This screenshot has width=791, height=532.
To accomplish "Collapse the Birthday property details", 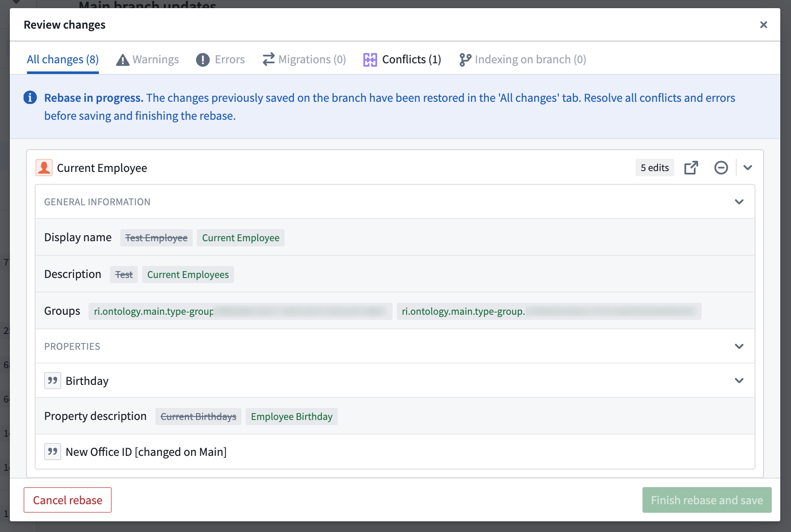I will 739,380.
